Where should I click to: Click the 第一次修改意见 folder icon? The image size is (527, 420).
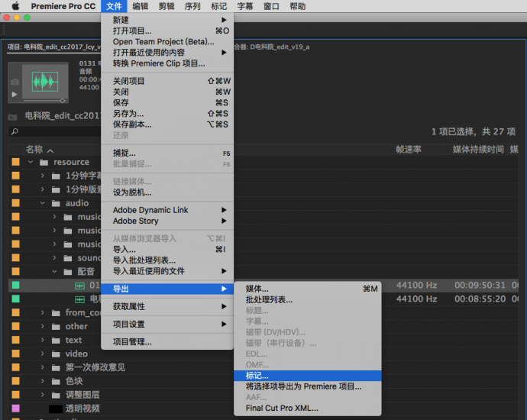56,368
